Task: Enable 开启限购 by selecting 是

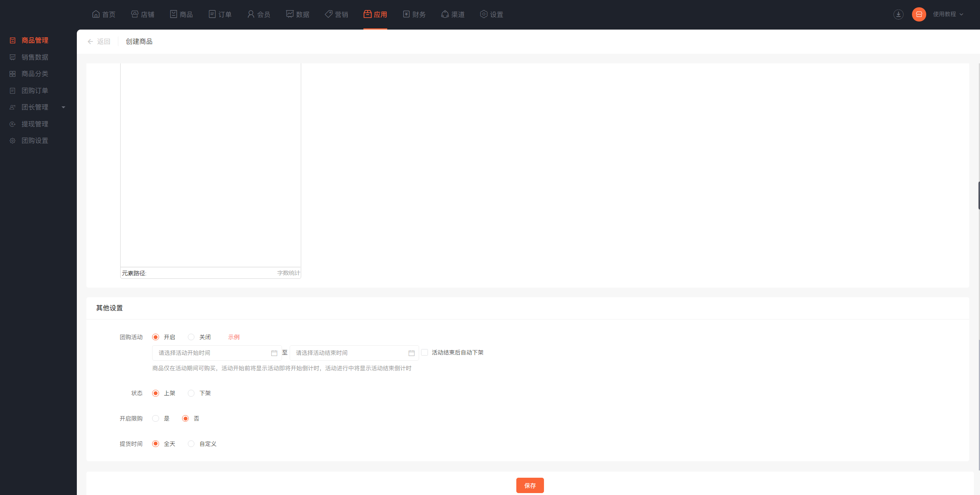Action: [x=156, y=418]
